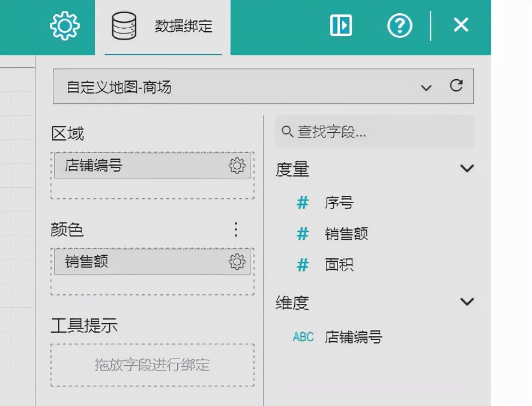Collapse the 维度 section
Viewport: 532px width, 406px height.
467,301
